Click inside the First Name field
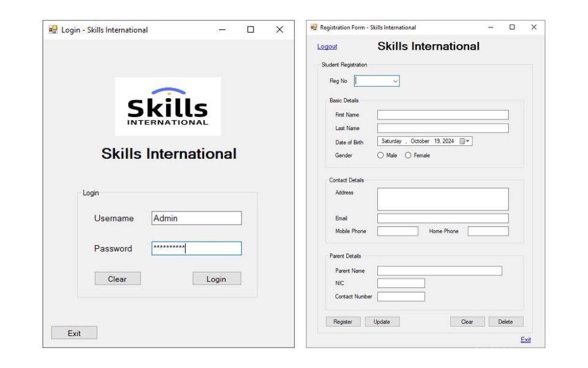The width and height of the screenshot is (588, 368). point(442,114)
